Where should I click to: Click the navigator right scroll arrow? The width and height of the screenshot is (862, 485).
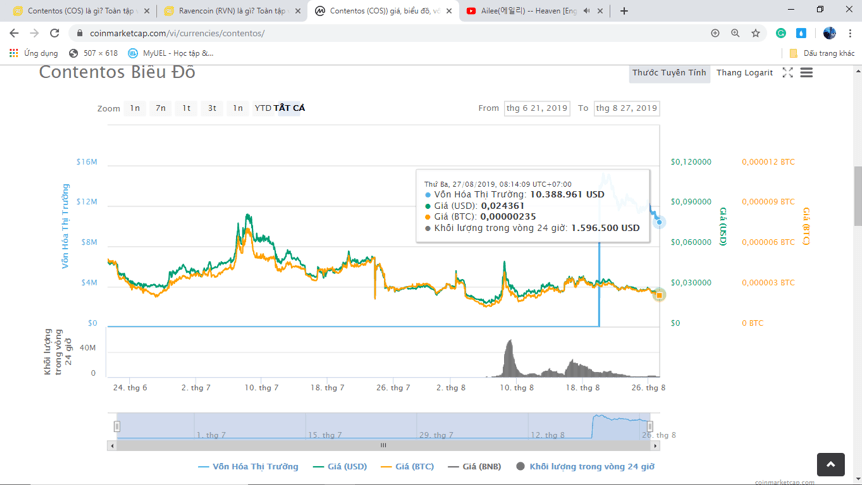pyautogui.click(x=655, y=446)
